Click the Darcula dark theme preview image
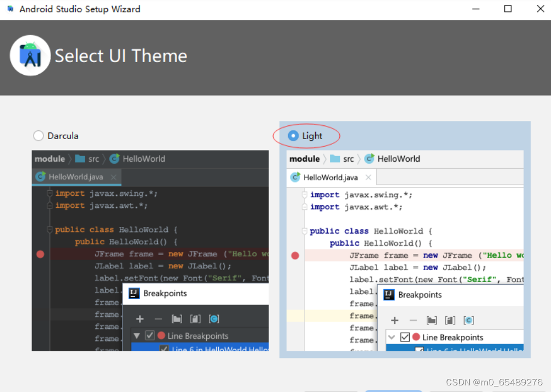 [x=150, y=251]
